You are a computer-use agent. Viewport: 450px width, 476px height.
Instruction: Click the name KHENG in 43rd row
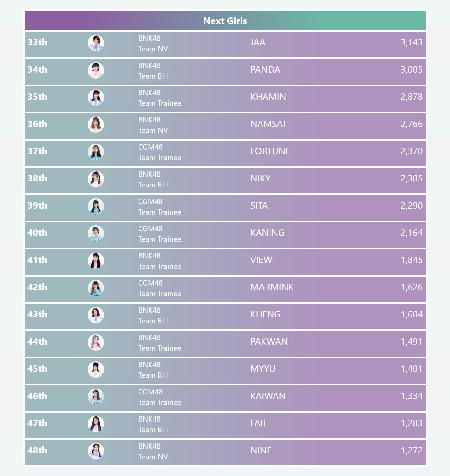click(x=265, y=314)
